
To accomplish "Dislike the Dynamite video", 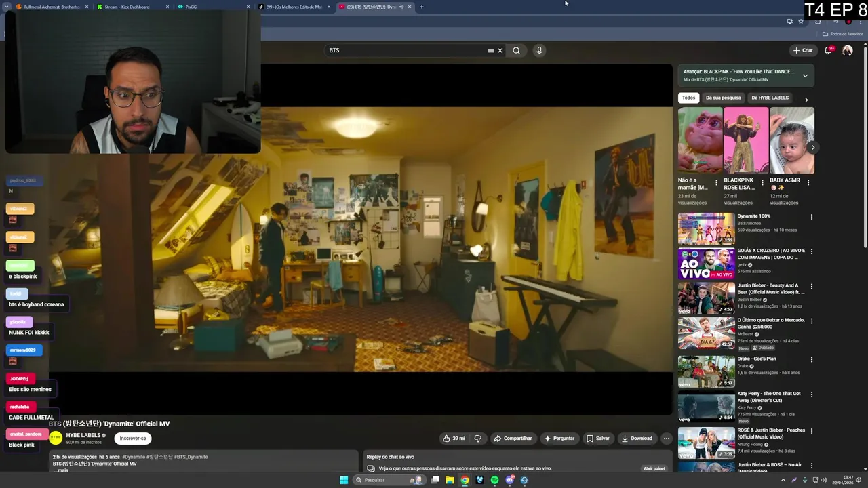I will click(x=477, y=439).
